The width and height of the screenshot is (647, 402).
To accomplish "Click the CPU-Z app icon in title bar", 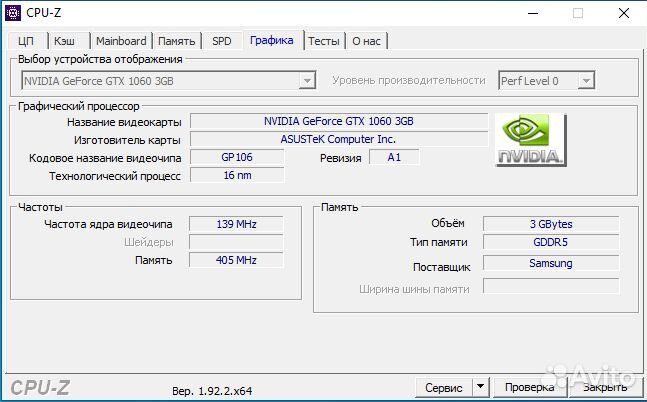I will point(12,13).
